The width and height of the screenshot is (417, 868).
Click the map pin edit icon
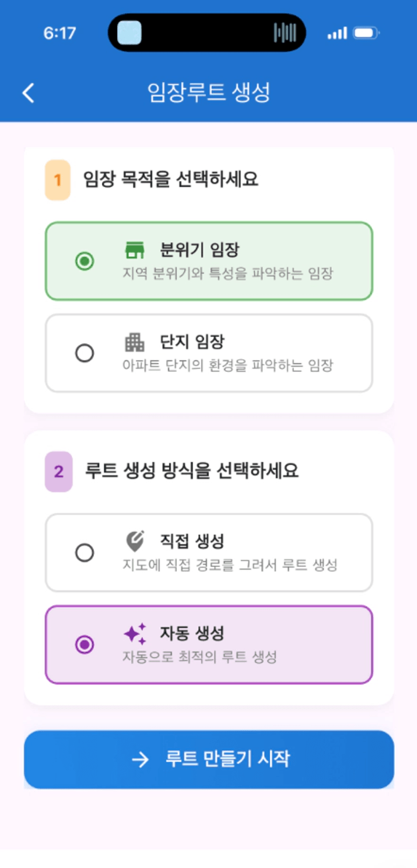pos(135,542)
